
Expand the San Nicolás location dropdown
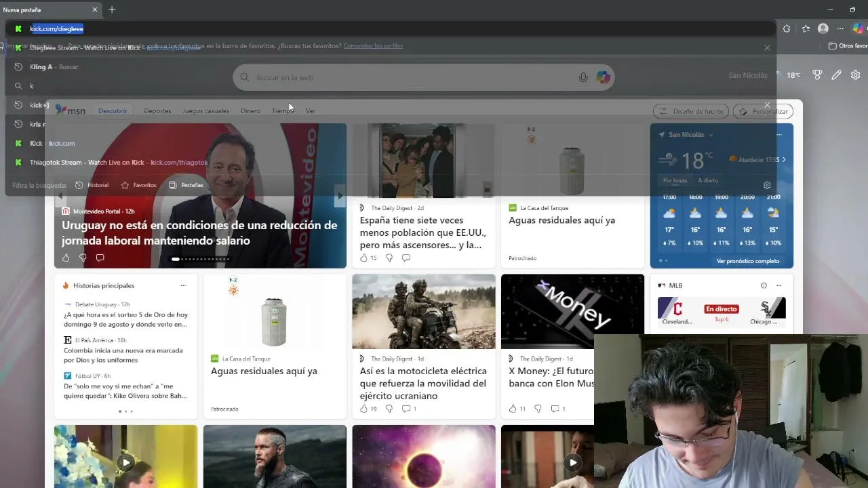711,135
